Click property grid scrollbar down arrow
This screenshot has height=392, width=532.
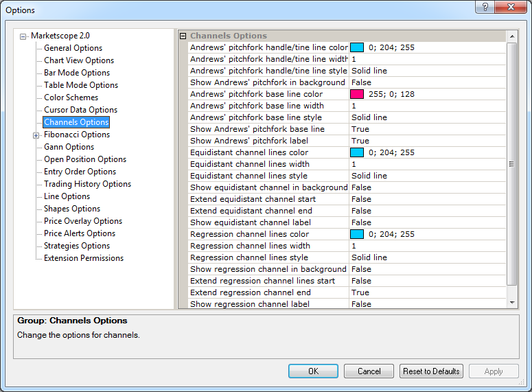tap(512, 303)
